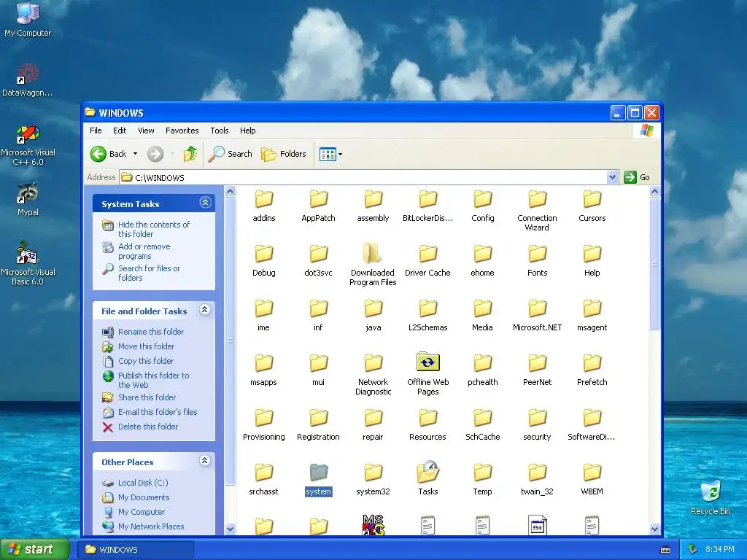Image resolution: width=747 pixels, height=560 pixels.
Task: Collapse the File and Folder Tasks panel
Action: (x=205, y=310)
